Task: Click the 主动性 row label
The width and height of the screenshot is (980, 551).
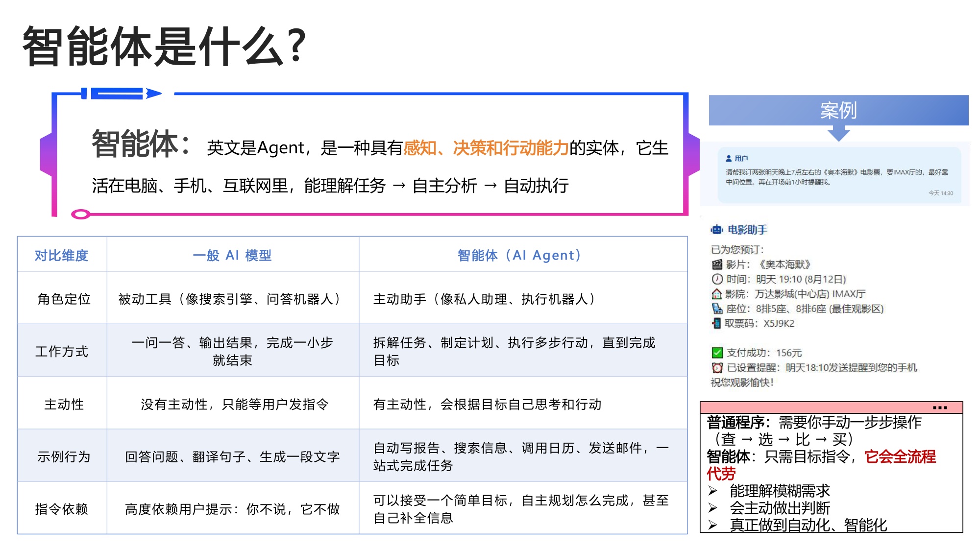Action: [64, 404]
